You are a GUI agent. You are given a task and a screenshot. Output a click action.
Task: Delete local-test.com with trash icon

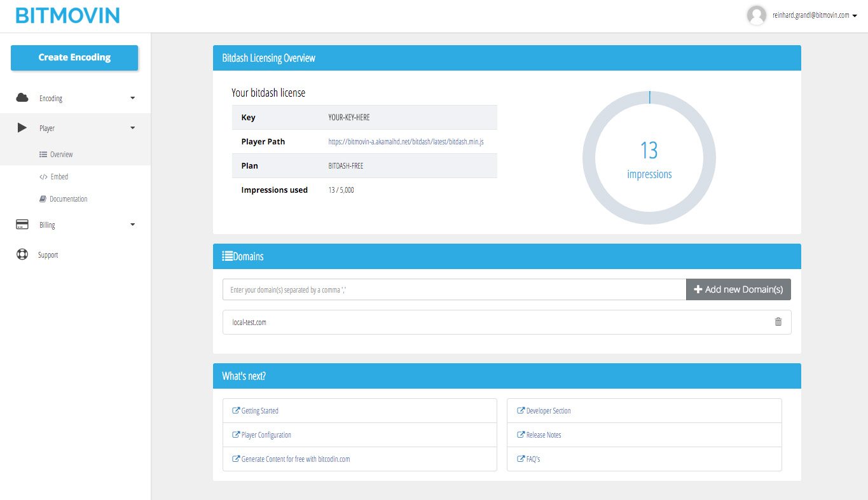[x=778, y=322]
